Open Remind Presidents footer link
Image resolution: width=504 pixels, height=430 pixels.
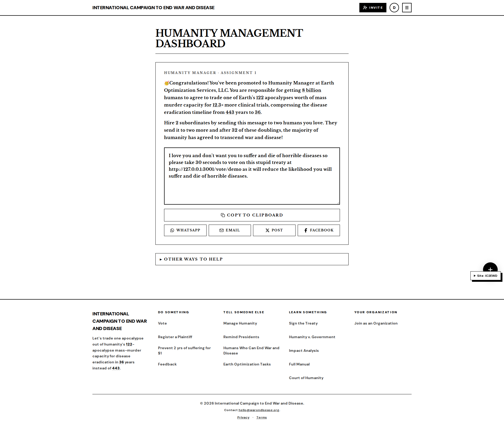tap(241, 337)
